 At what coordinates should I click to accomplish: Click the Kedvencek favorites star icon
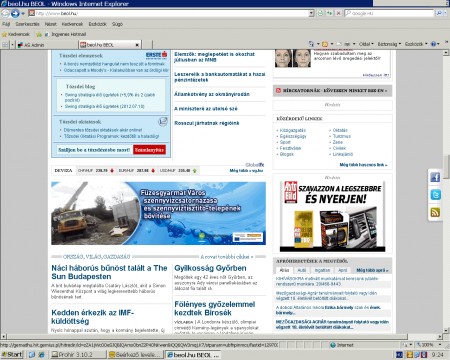pyautogui.click(x=4, y=34)
